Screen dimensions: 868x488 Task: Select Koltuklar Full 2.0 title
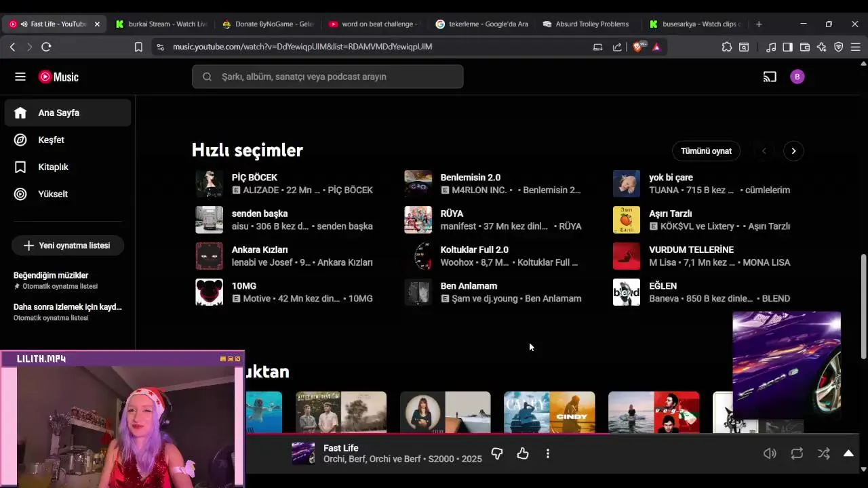click(x=474, y=249)
